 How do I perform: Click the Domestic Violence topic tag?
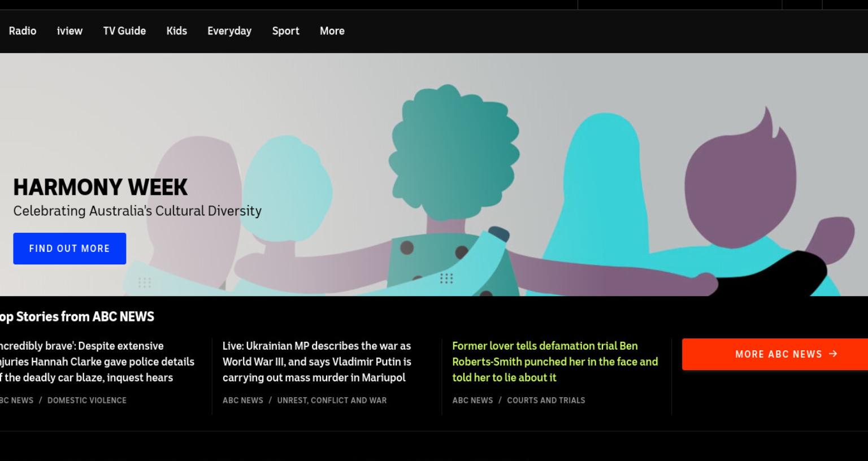tap(87, 401)
